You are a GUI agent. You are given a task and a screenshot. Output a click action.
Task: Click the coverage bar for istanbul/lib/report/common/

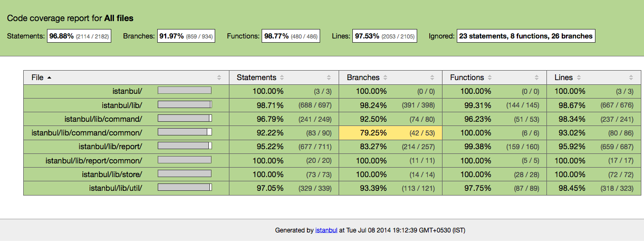pyautogui.click(x=185, y=160)
